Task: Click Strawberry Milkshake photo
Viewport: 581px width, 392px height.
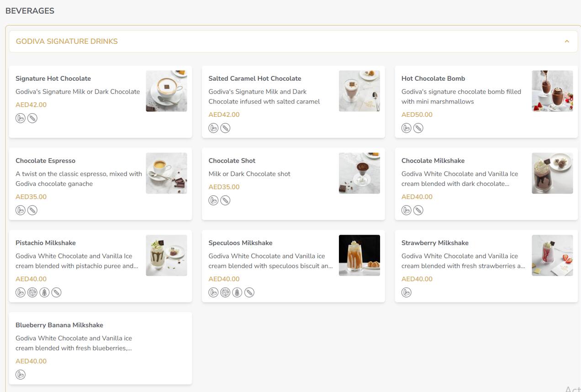Action: [552, 255]
